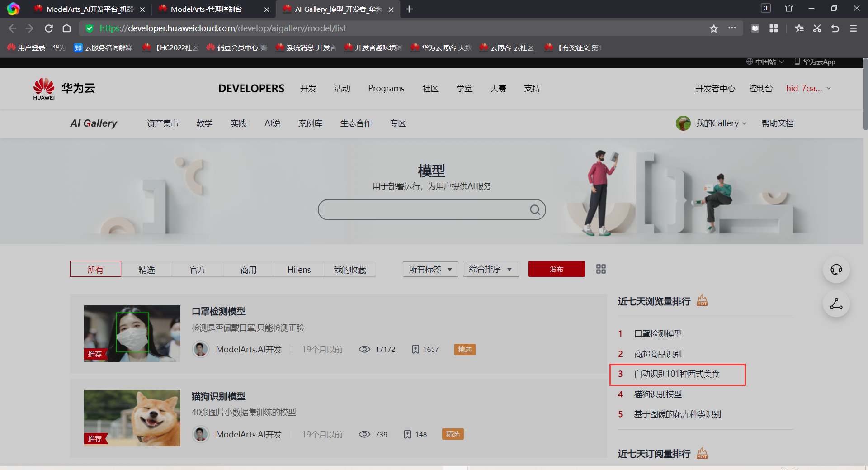The height and width of the screenshot is (470, 868).
Task: Open the 案例库 menu item
Action: (310, 123)
